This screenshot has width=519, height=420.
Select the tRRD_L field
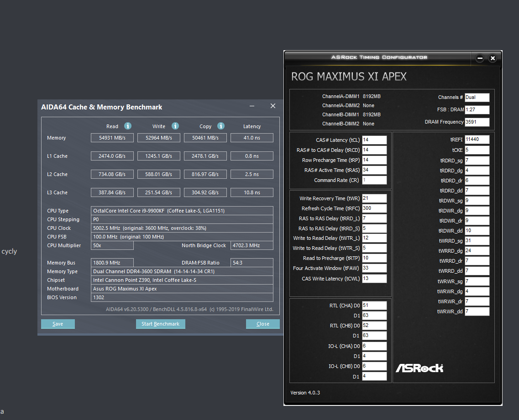tap(374, 218)
